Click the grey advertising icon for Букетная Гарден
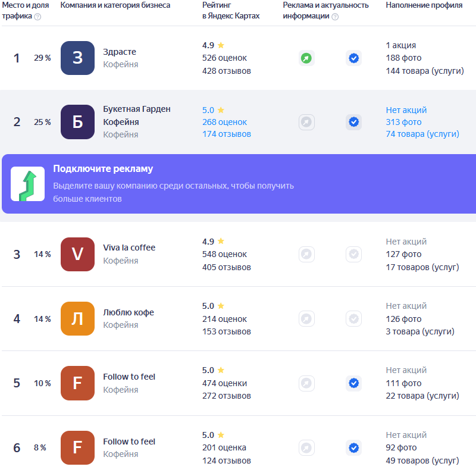 click(x=306, y=122)
